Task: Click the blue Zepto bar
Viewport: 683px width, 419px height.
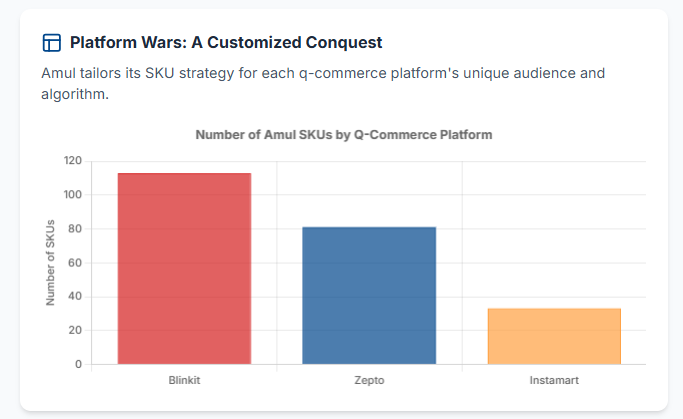Action: click(x=369, y=295)
